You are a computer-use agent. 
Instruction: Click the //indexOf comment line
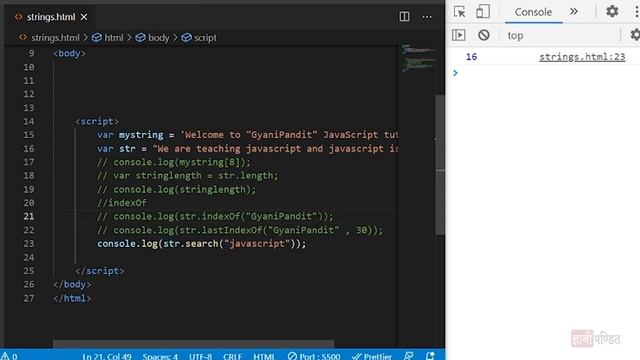tap(122, 203)
